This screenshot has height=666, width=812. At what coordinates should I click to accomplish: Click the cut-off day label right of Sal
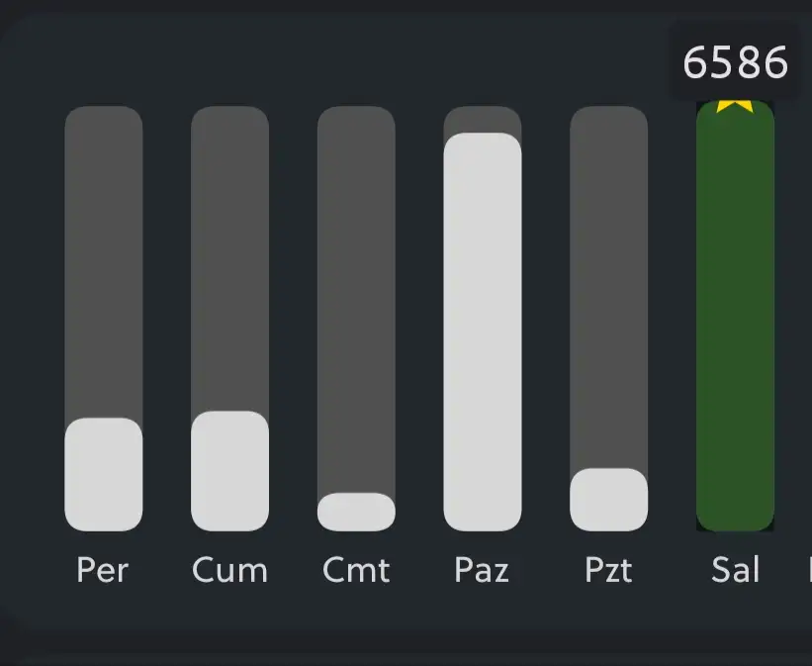pos(808,570)
